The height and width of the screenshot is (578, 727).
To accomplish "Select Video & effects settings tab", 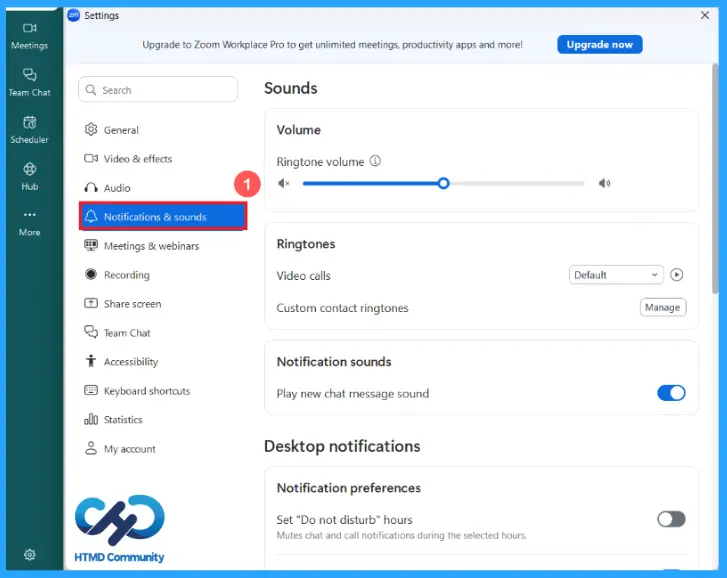I will (162, 159).
